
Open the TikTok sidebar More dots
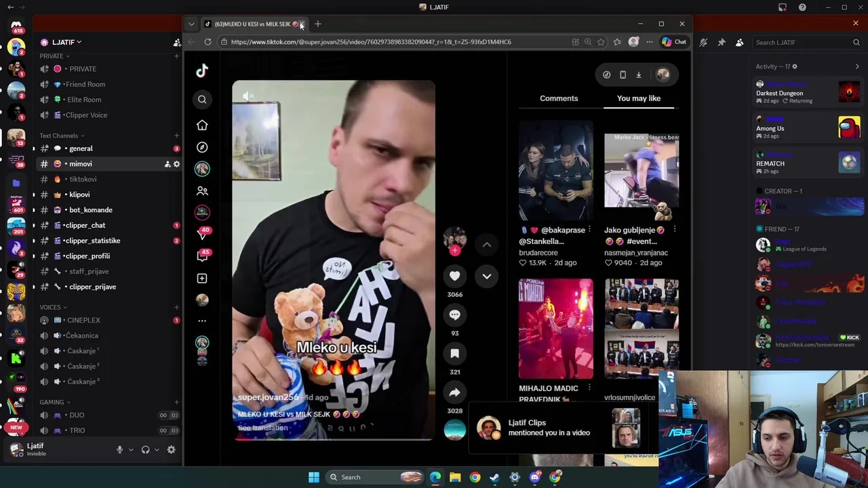point(202,321)
